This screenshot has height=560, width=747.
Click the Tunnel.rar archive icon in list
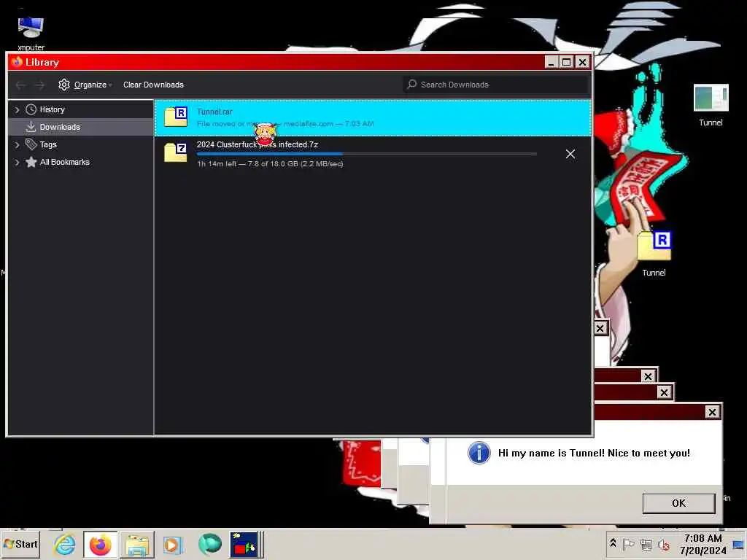click(x=176, y=117)
